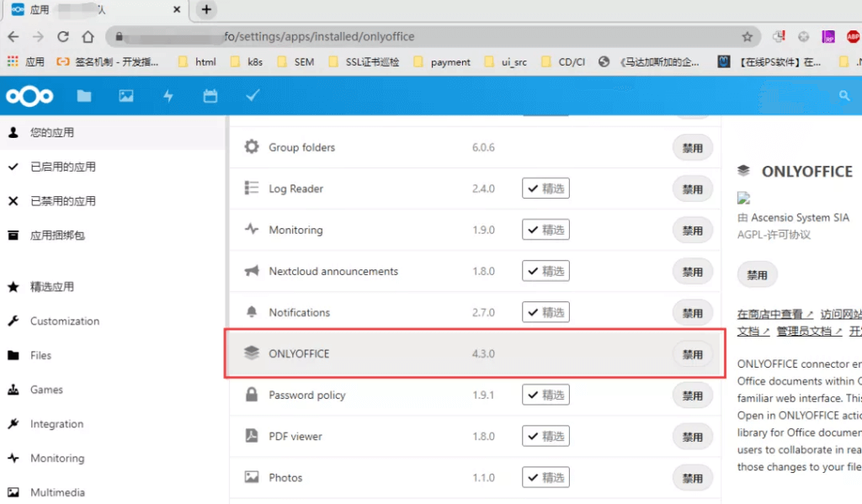Close the current browser tab
Viewport: 862px width, 504px height.
[x=177, y=9]
